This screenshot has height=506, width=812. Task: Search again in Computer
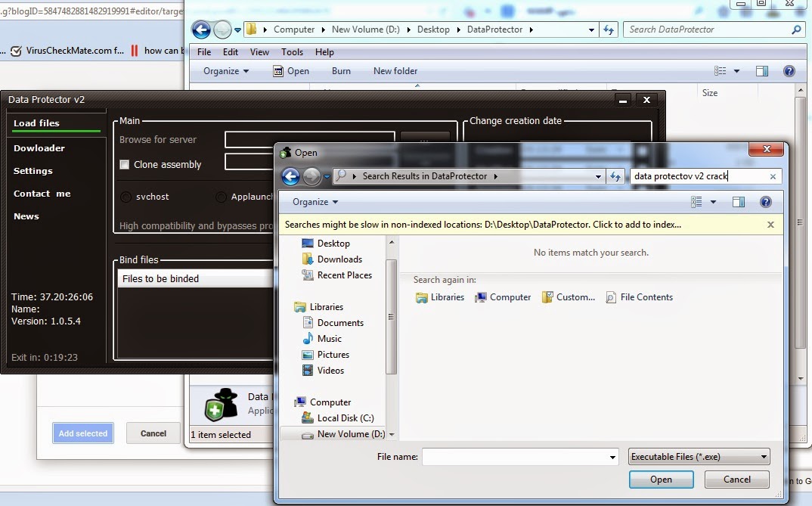point(504,297)
